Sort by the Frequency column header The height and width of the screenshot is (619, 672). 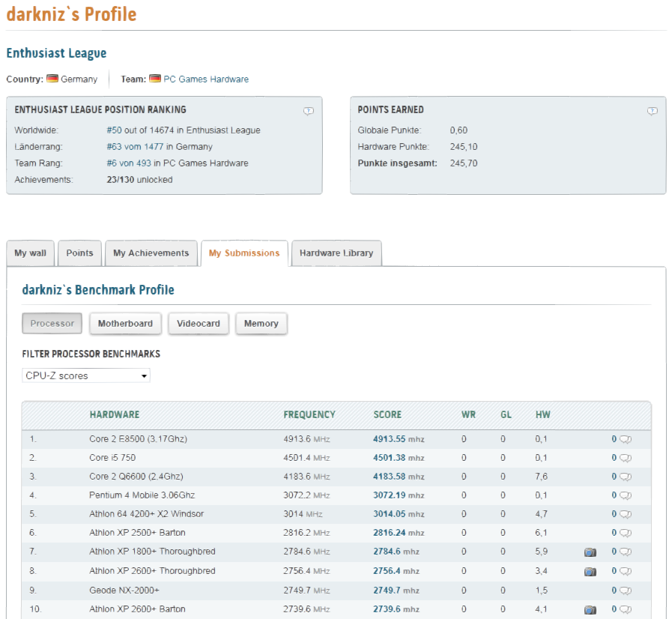[x=309, y=414]
